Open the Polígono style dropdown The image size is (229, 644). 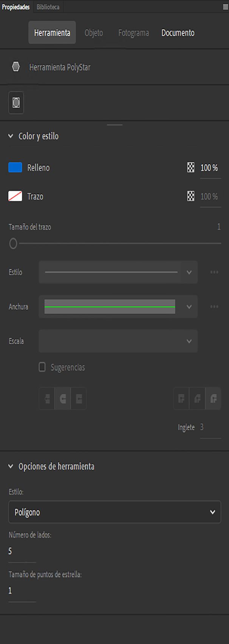[x=114, y=512]
